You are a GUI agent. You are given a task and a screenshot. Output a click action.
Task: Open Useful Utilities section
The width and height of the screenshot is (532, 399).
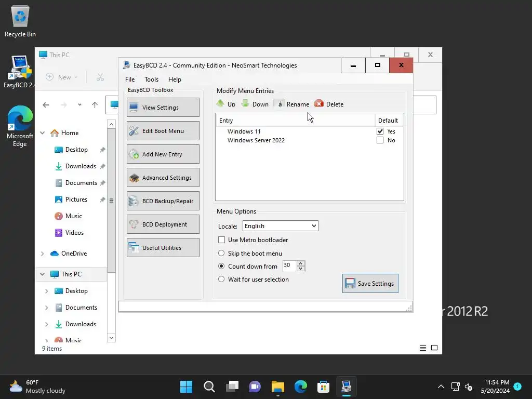coord(163,248)
